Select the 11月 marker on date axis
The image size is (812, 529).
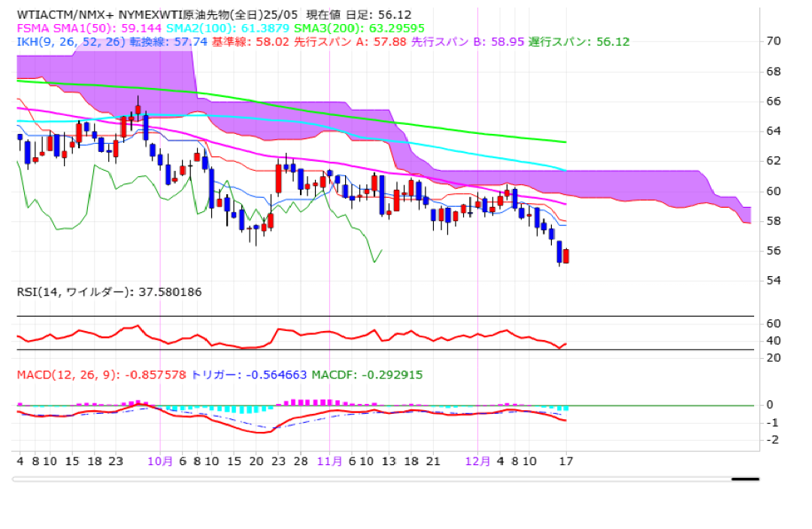click(x=329, y=461)
